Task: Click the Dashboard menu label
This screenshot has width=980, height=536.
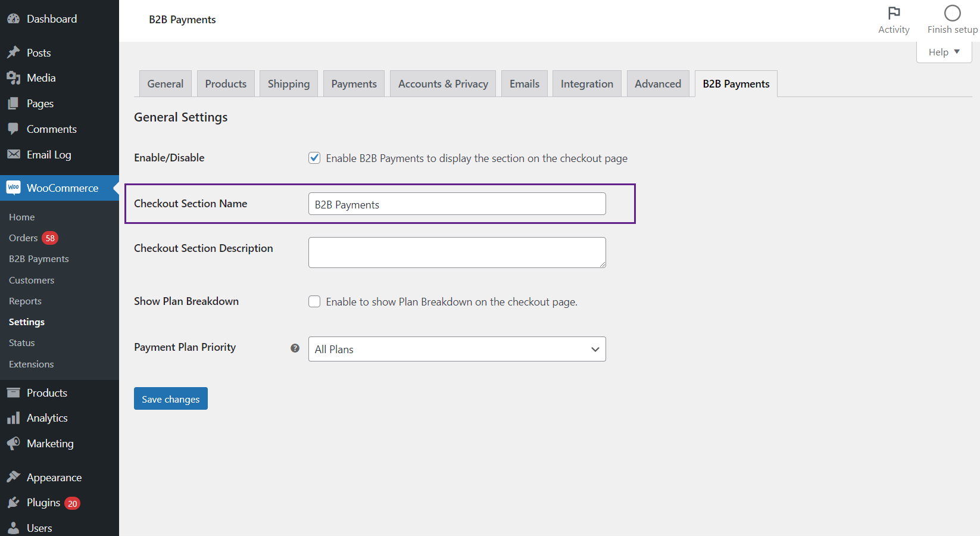Action: [52, 19]
